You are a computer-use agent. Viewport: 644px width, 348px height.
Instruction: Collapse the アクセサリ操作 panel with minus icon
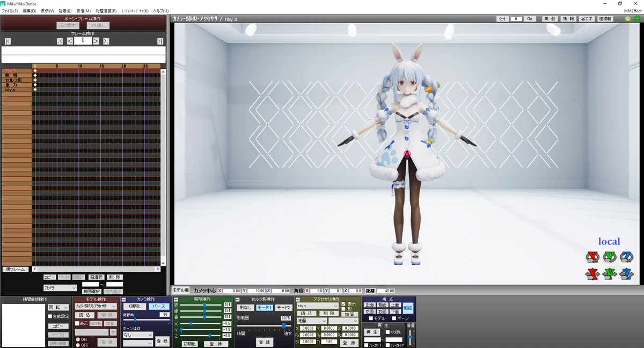coord(298,299)
